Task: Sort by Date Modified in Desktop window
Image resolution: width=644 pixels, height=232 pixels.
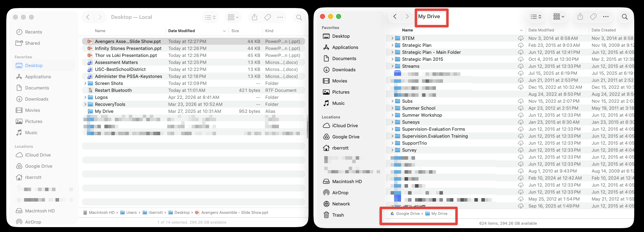Action: (x=197, y=31)
